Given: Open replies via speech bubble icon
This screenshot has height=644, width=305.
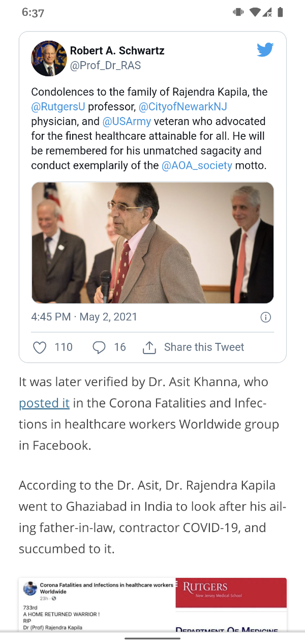Looking at the screenshot, I should (x=99, y=347).
